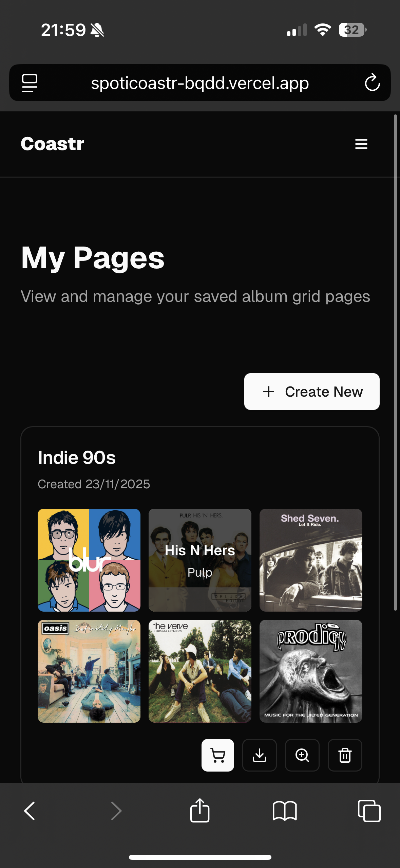Select the Prodigy album cover
This screenshot has width=400, height=868.
pyautogui.click(x=311, y=671)
